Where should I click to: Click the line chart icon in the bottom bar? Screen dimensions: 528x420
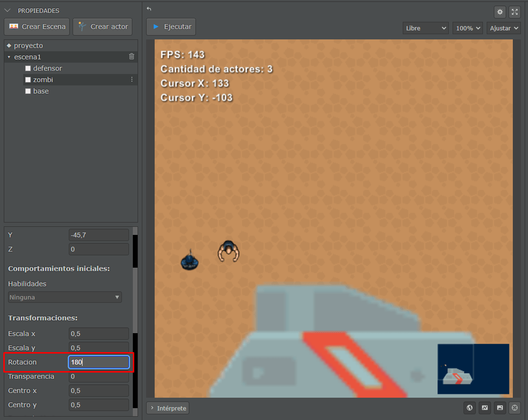[x=484, y=408]
